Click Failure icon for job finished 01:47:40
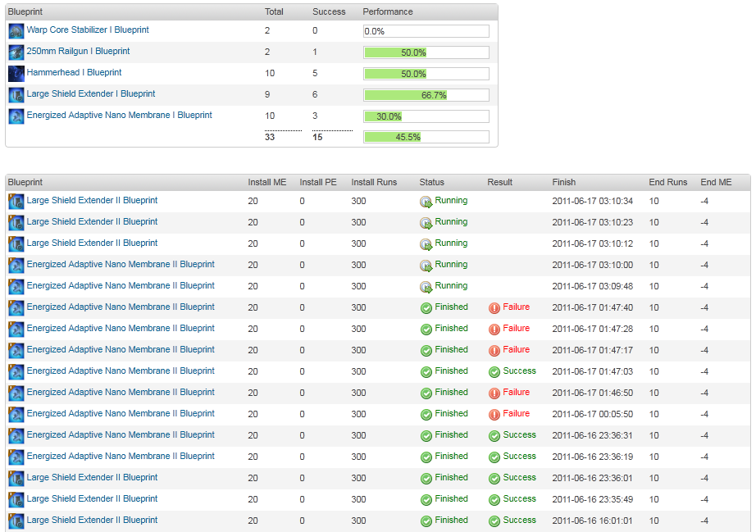This screenshot has height=532, width=756. coord(494,307)
